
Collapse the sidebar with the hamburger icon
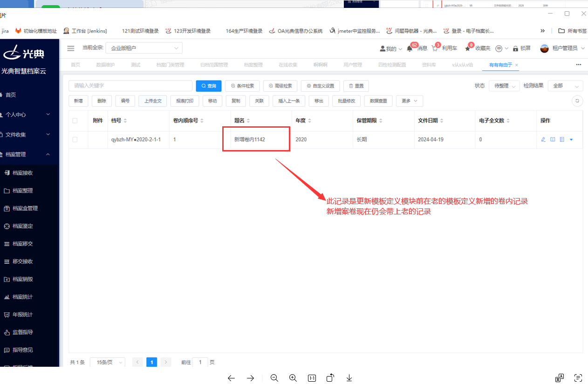pos(71,48)
